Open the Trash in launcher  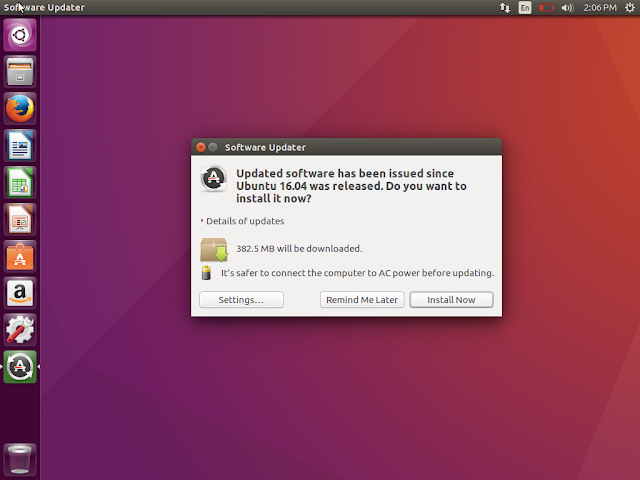click(20, 460)
